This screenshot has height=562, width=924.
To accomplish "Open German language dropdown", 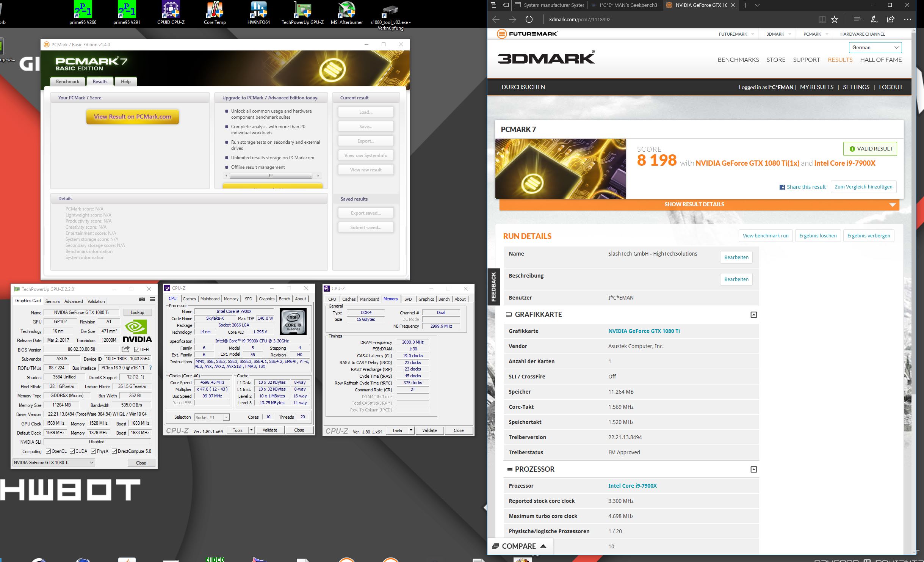I will click(875, 47).
